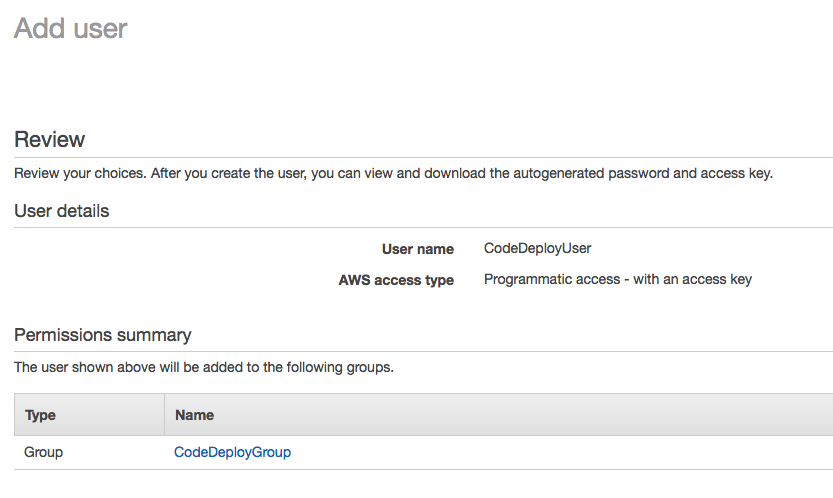Select the Programmatic access value text
The height and width of the screenshot is (498, 833).
click(617, 279)
